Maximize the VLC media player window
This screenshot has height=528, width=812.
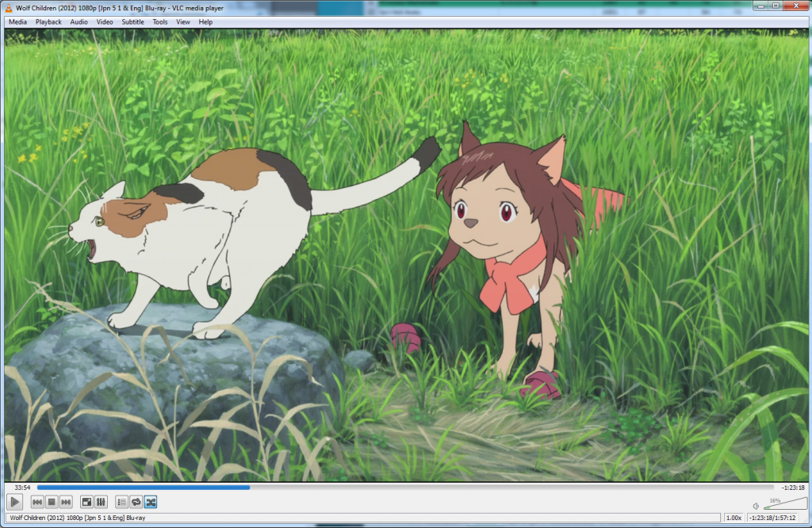pos(776,6)
